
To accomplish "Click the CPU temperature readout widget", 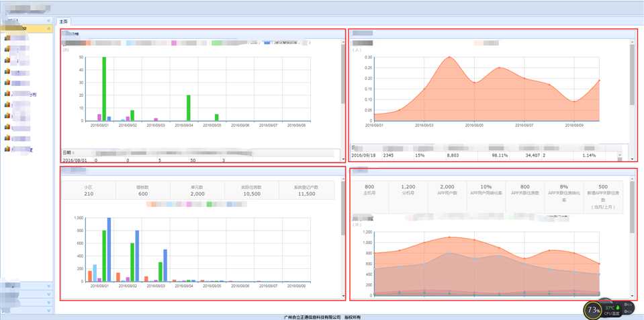I will click(612, 310).
